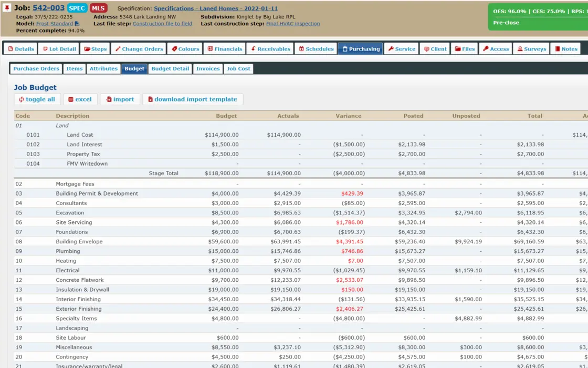Open Construction file to field link
Image resolution: width=588 pixels, height=368 pixels.
(162, 24)
